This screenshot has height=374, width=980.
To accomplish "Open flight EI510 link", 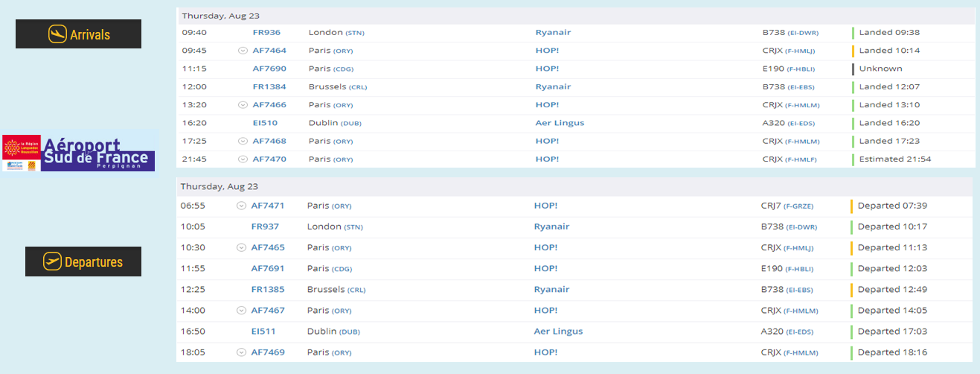I will (265, 123).
